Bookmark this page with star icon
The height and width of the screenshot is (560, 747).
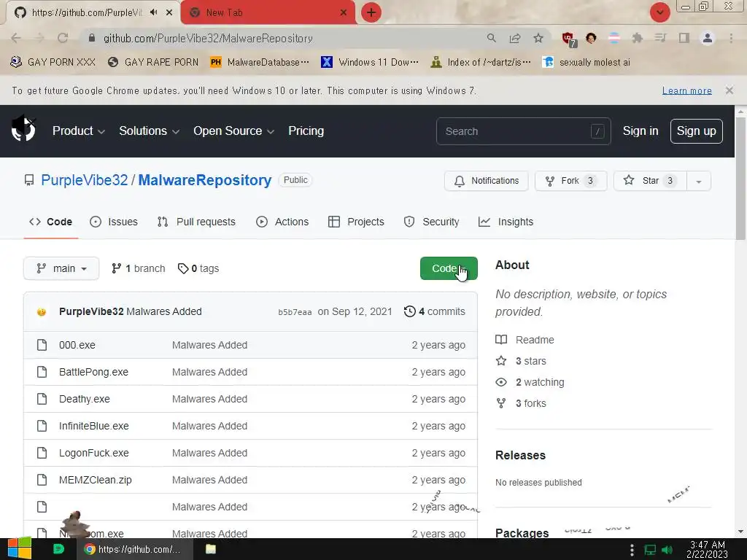[x=538, y=38]
